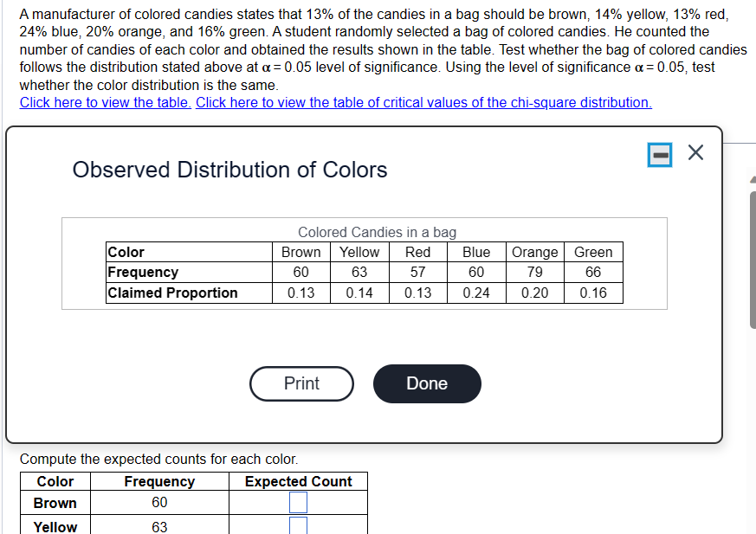Click the Orange frequency cell showing 79
This screenshot has height=534, width=756.
click(x=534, y=272)
